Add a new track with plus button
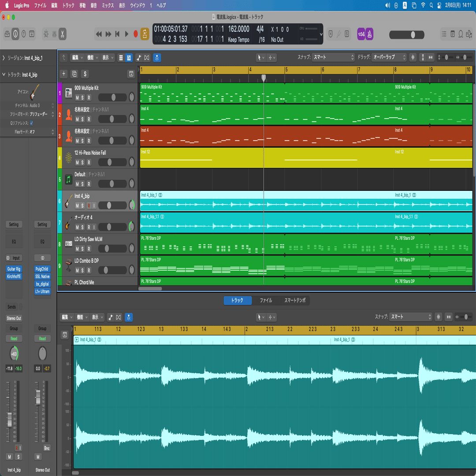This screenshot has height=476, width=476. 64,74
